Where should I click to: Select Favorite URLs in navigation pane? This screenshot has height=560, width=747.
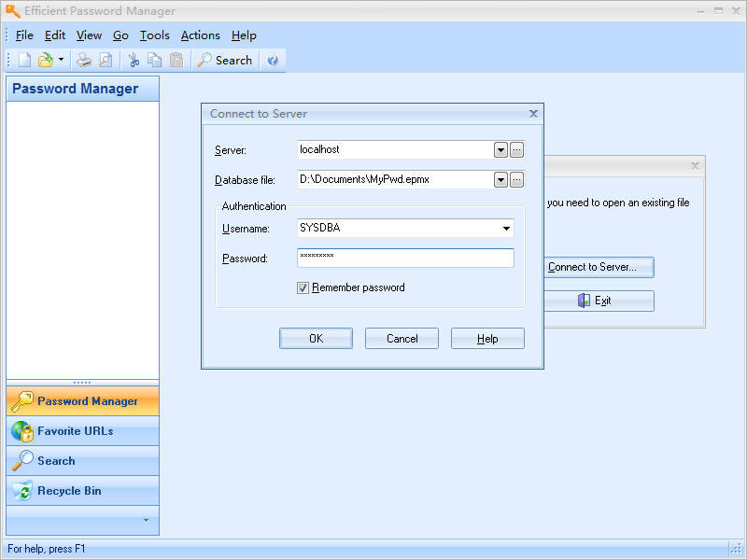(x=83, y=431)
